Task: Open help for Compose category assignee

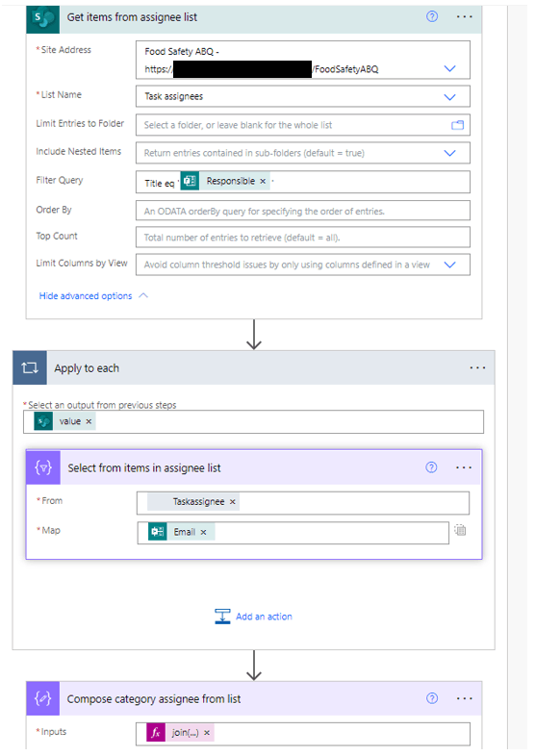Action: pyautogui.click(x=432, y=698)
